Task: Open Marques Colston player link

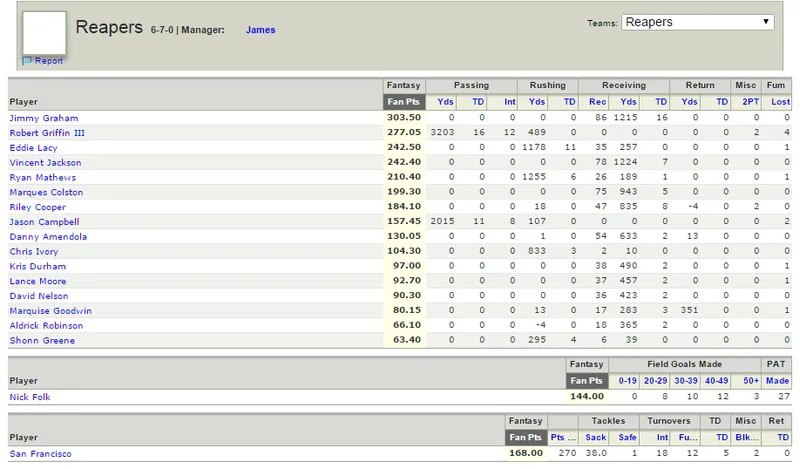Action: pos(46,192)
